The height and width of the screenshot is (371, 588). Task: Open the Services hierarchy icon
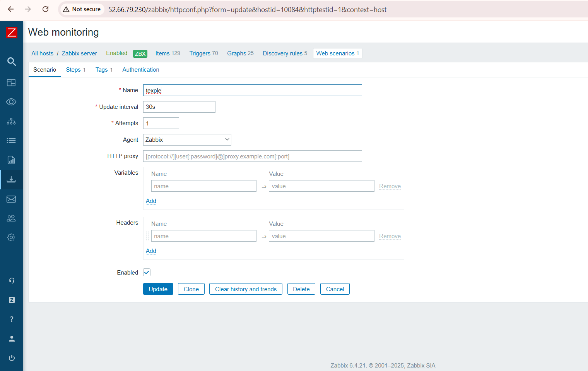pos(12,121)
